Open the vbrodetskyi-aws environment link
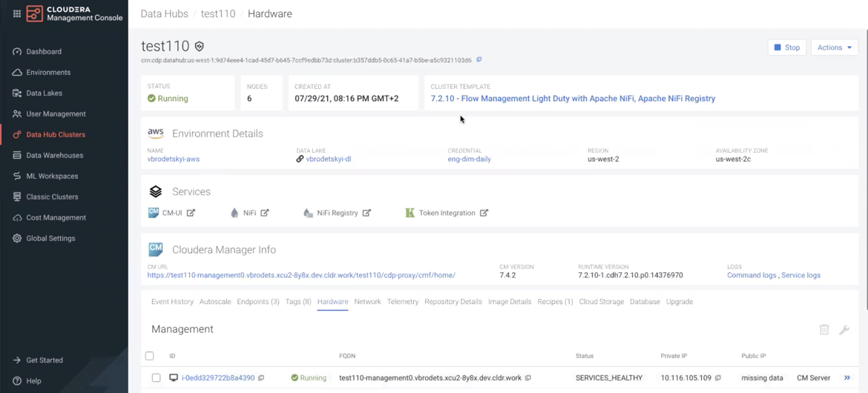This screenshot has width=868, height=393. coord(173,159)
